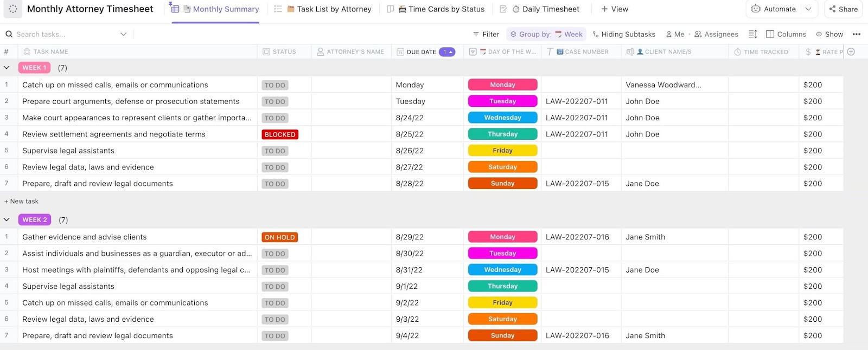The width and height of the screenshot is (868, 350).
Task: Open the Columns panel
Action: [786, 34]
